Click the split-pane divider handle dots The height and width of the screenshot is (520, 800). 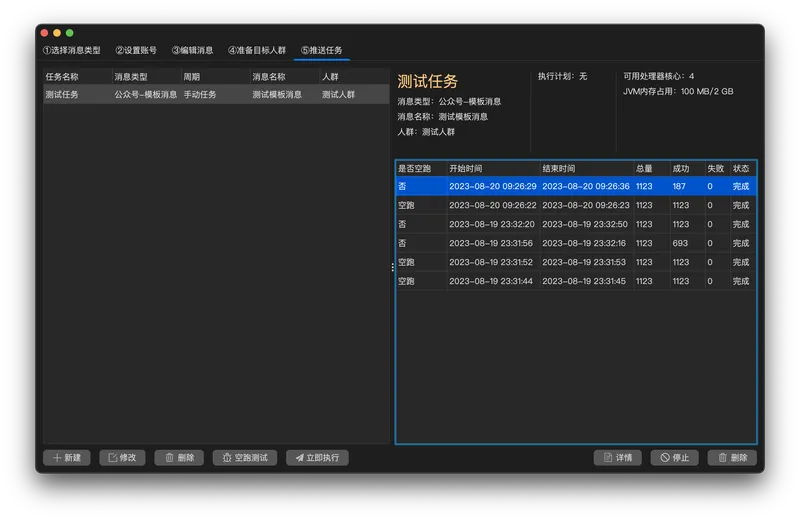tap(392, 267)
